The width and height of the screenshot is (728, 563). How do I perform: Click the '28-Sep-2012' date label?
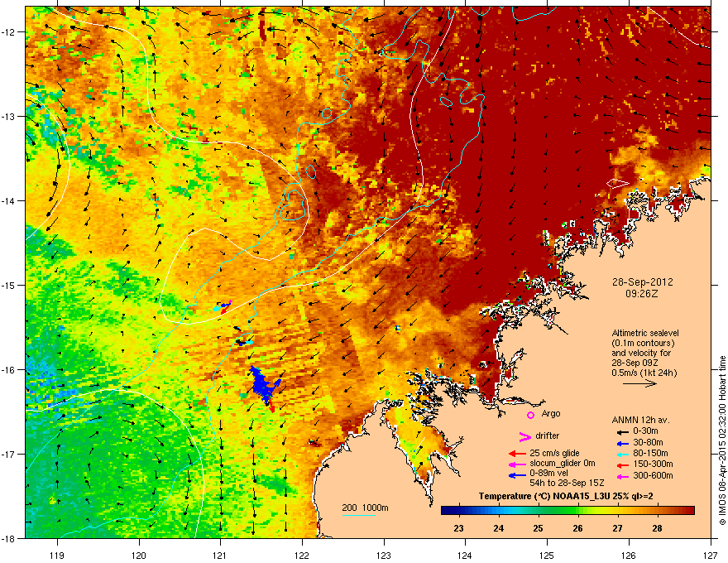click(642, 282)
